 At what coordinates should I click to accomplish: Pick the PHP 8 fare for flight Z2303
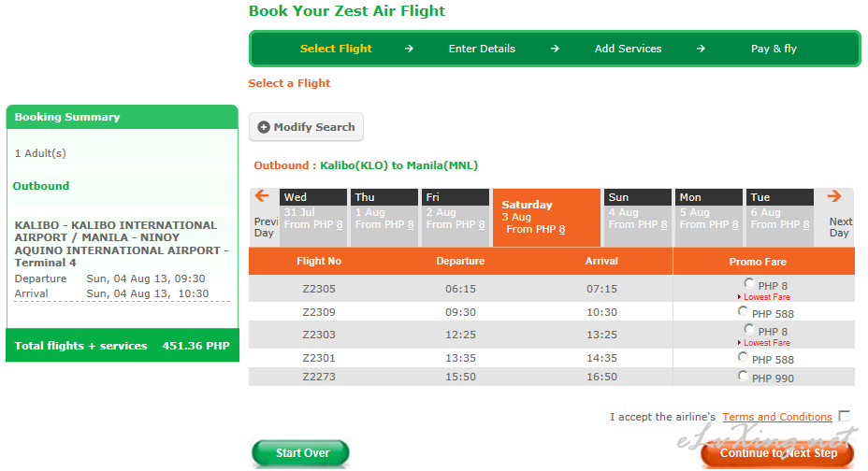[749, 330]
